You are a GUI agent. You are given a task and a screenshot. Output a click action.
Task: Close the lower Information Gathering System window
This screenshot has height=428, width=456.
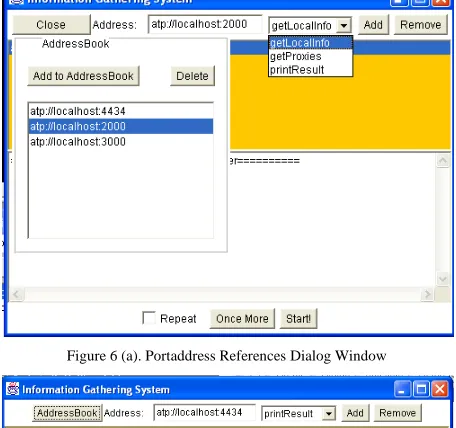click(x=440, y=389)
